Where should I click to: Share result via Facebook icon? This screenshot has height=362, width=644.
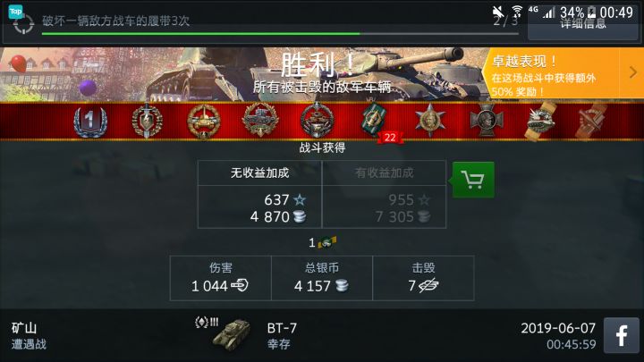click(x=622, y=335)
